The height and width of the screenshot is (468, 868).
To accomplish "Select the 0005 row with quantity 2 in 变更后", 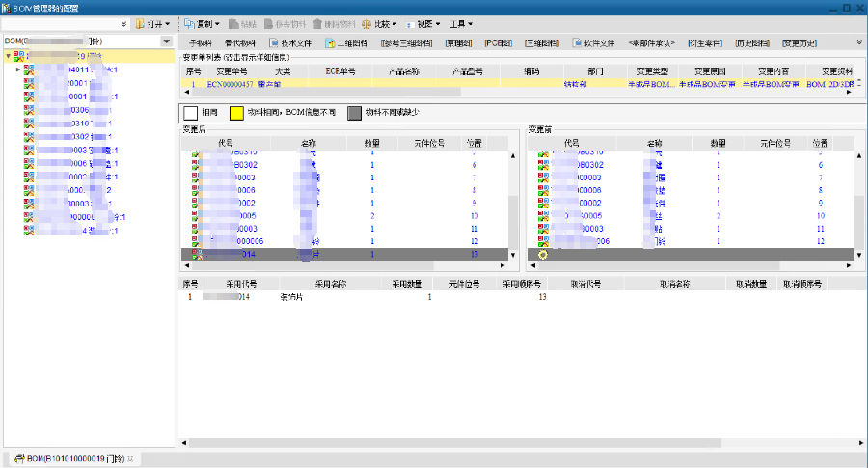I will [344, 215].
